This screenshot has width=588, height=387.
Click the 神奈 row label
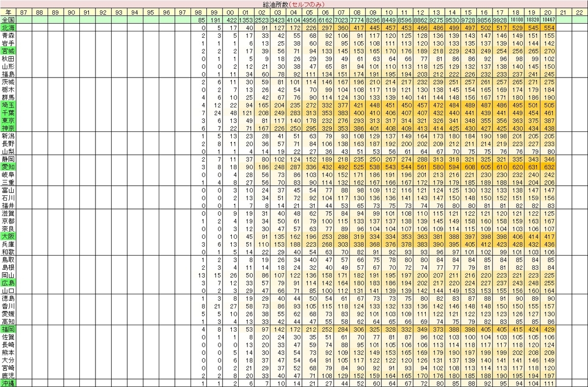[x=8, y=128]
